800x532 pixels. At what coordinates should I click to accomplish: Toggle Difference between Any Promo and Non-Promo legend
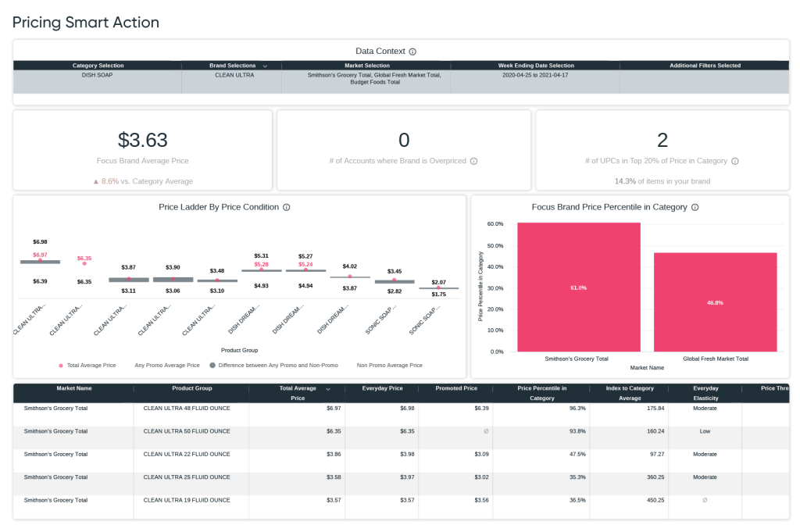point(274,366)
